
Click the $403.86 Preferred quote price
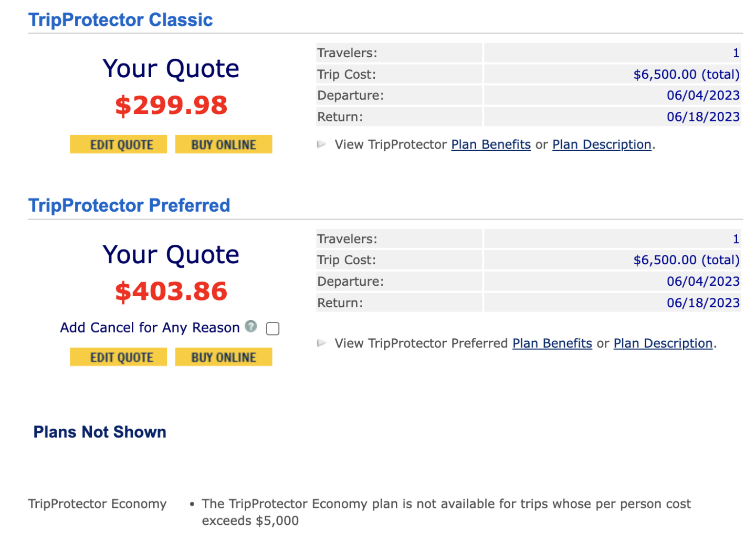point(171,291)
